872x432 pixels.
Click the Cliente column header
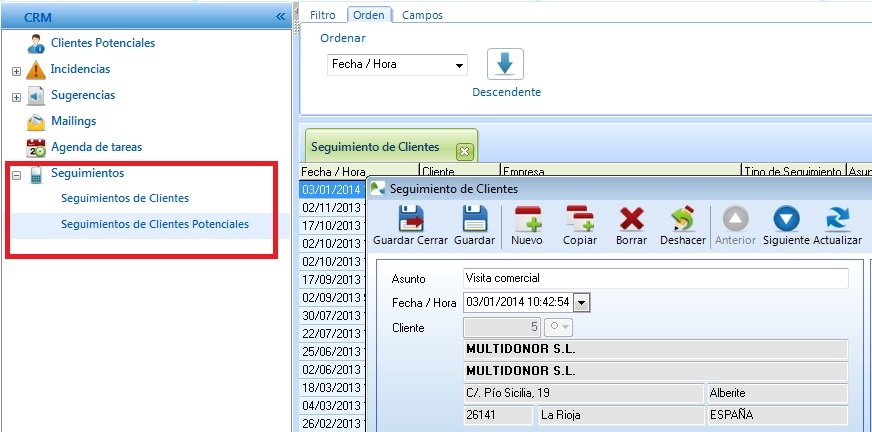point(459,171)
